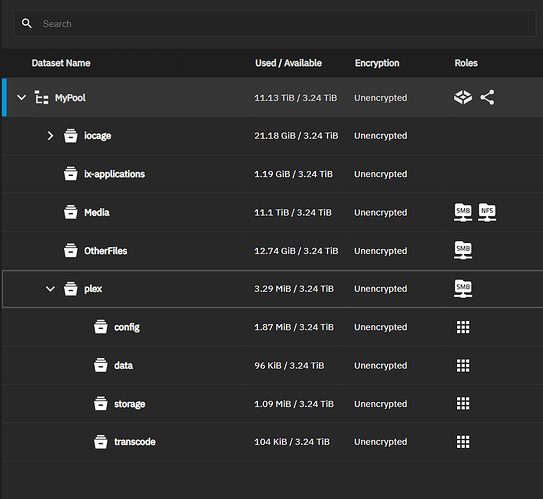Select the Media dataset row
Image resolution: width=543 pixels, height=499 pixels.
point(272,212)
